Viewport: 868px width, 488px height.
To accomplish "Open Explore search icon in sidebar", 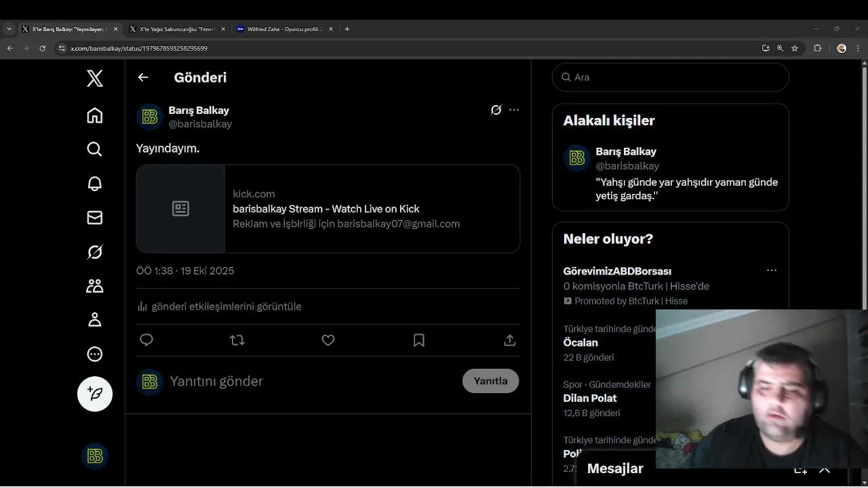I will pyautogui.click(x=95, y=149).
